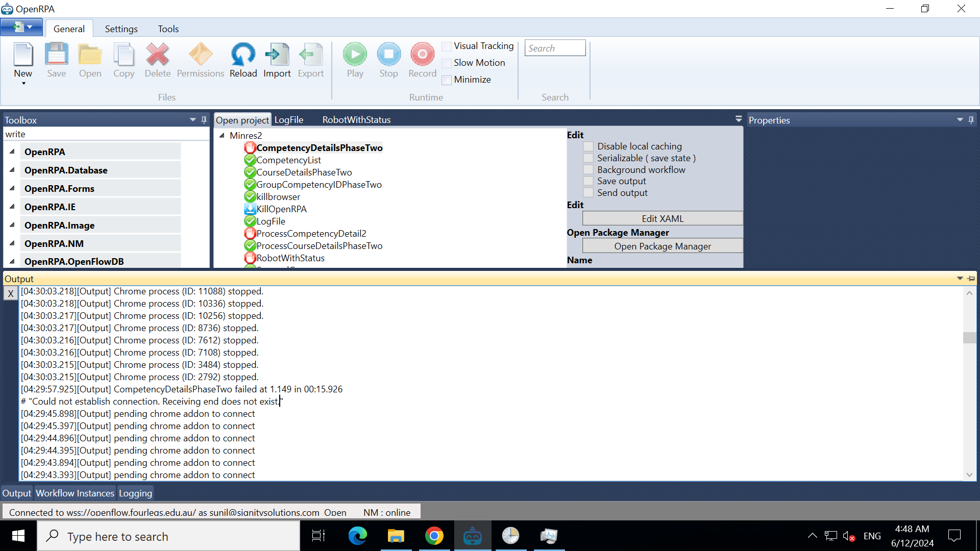Click the Save icon in ribbon
The image size is (980, 551).
[56, 55]
